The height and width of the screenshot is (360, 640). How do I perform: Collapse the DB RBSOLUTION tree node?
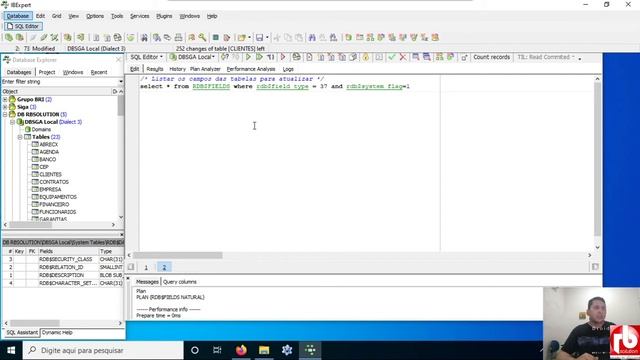click(x=5, y=115)
